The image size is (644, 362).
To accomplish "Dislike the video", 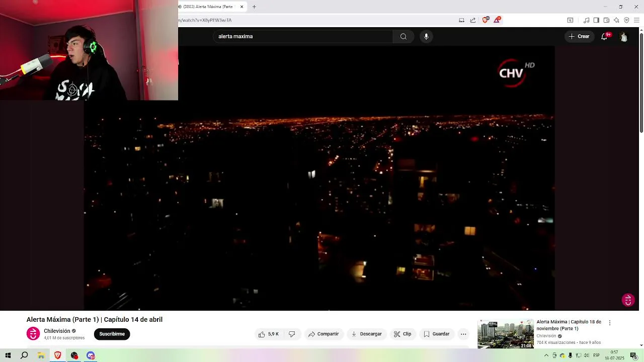I will click(292, 334).
